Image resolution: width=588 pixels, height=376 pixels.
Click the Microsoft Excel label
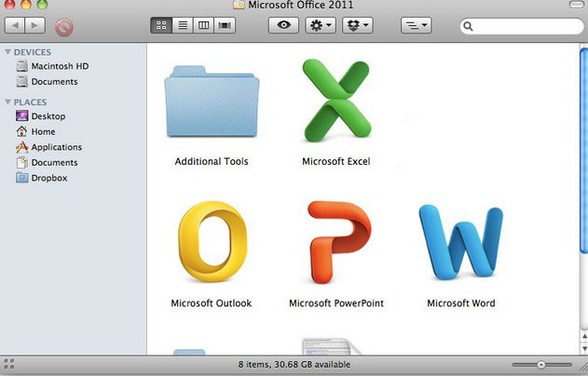click(x=336, y=161)
